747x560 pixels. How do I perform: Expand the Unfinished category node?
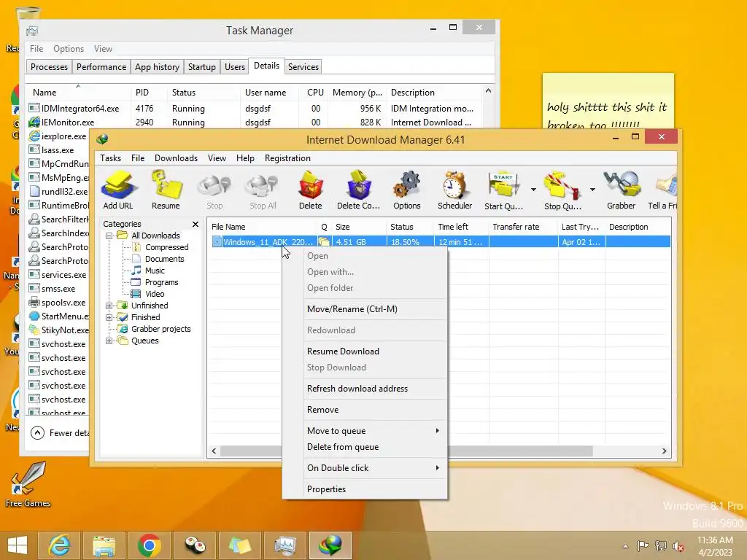109,306
